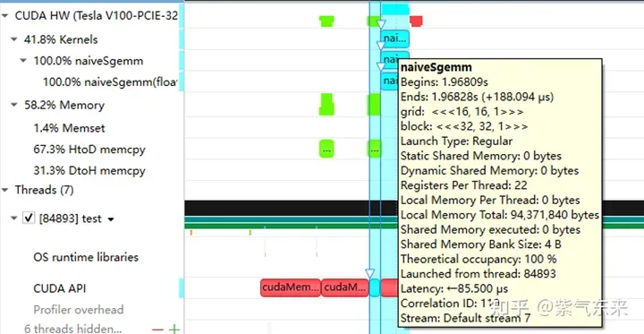Image resolution: width=644 pixels, height=334 pixels.
Task: Collapse the [84893] test thread row
Action: click(x=14, y=218)
